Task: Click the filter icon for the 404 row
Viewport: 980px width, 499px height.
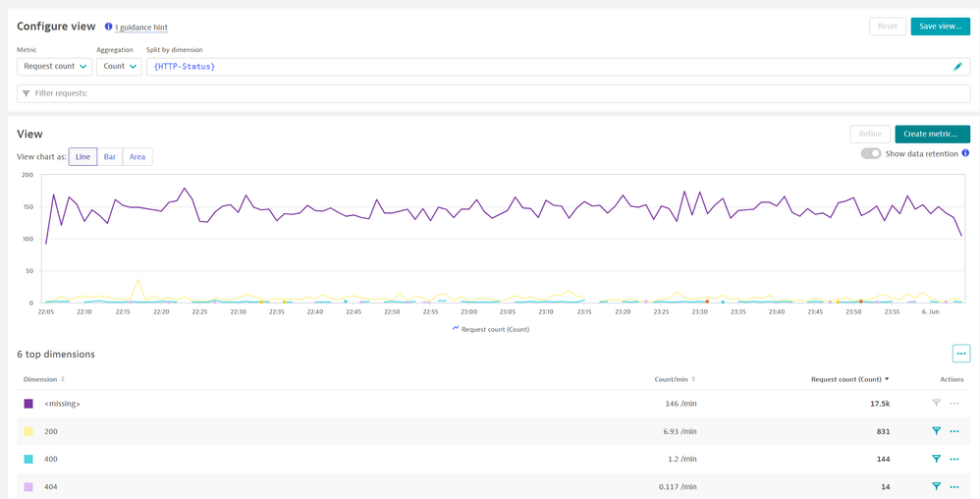Action: (936, 486)
